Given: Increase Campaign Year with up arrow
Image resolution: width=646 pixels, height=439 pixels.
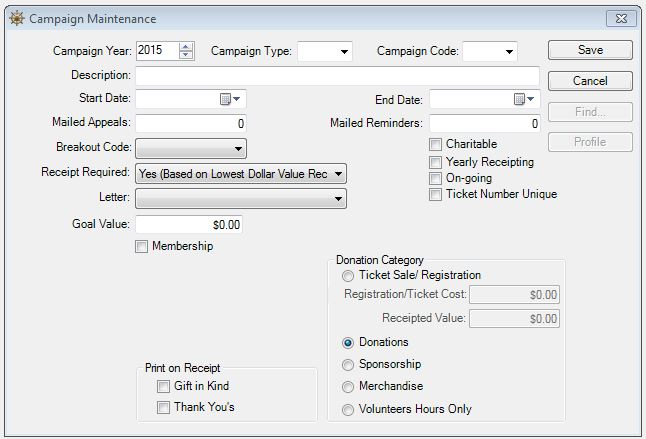Looking at the screenshot, I should 185,46.
